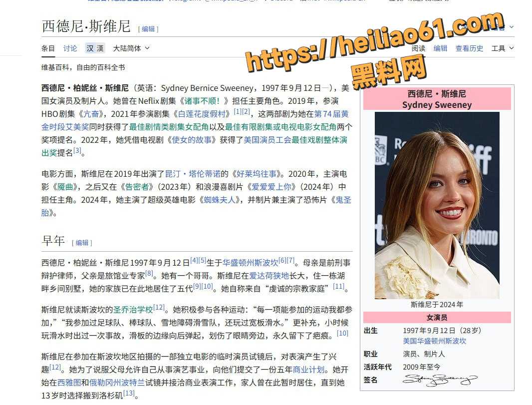Jump to citation [3]
This screenshot has width=532, height=405.
pos(77,150)
